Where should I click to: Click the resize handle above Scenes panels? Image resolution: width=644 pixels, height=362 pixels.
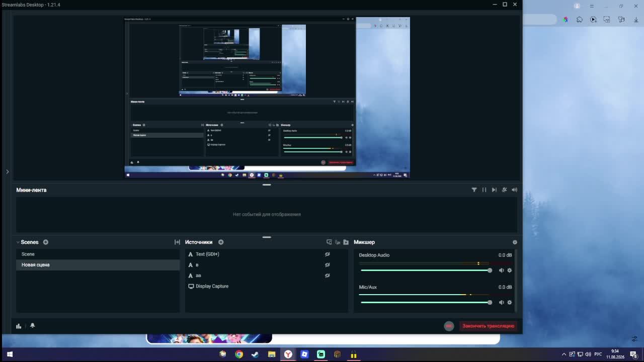pos(267,237)
